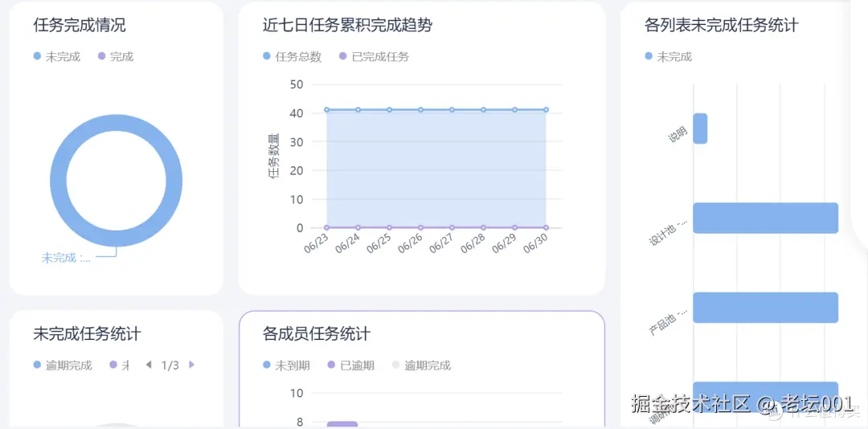Click the 未完成任务统计 card title
The height and width of the screenshot is (429, 868).
[x=87, y=333]
